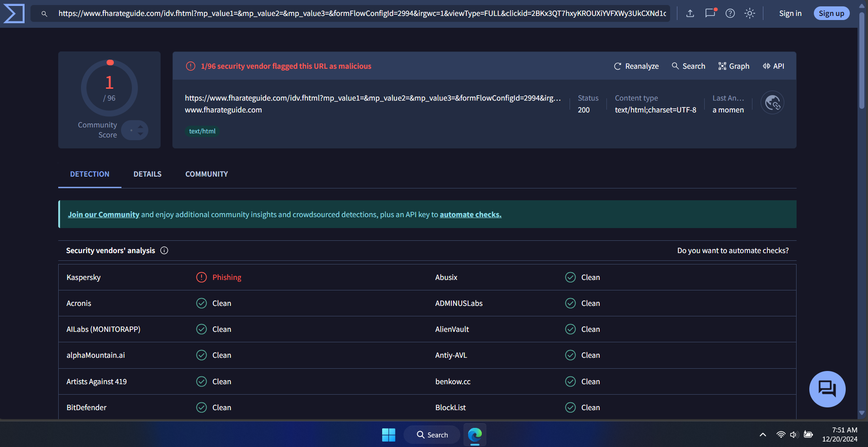This screenshot has width=868, height=447.
Task: Open the API option
Action: [773, 66]
